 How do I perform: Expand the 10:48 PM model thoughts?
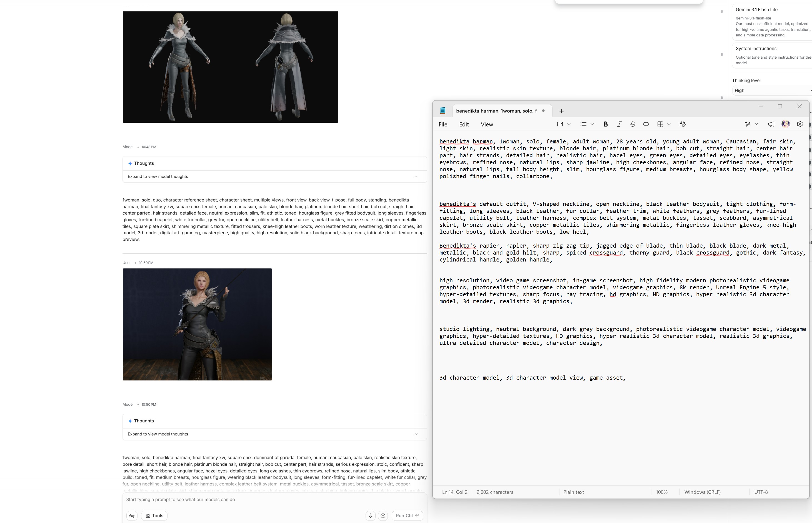274,176
